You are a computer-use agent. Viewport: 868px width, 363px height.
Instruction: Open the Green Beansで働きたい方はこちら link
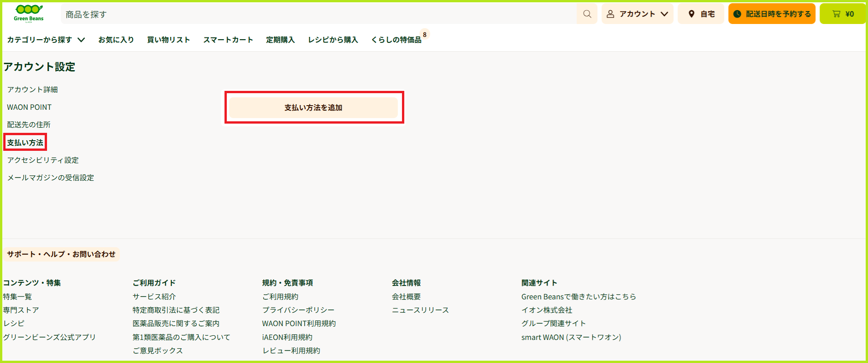tap(579, 297)
